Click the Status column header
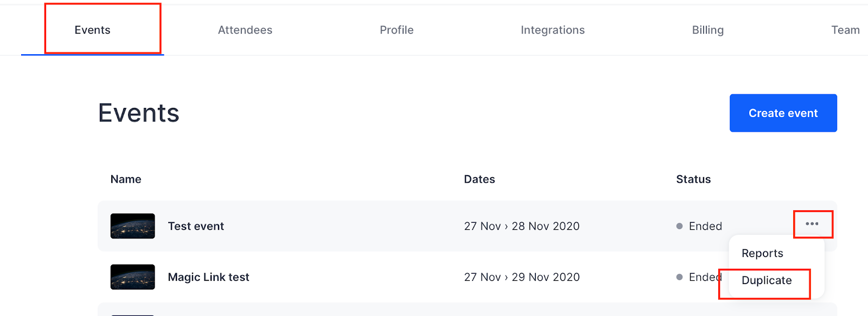The image size is (868, 316). [693, 179]
